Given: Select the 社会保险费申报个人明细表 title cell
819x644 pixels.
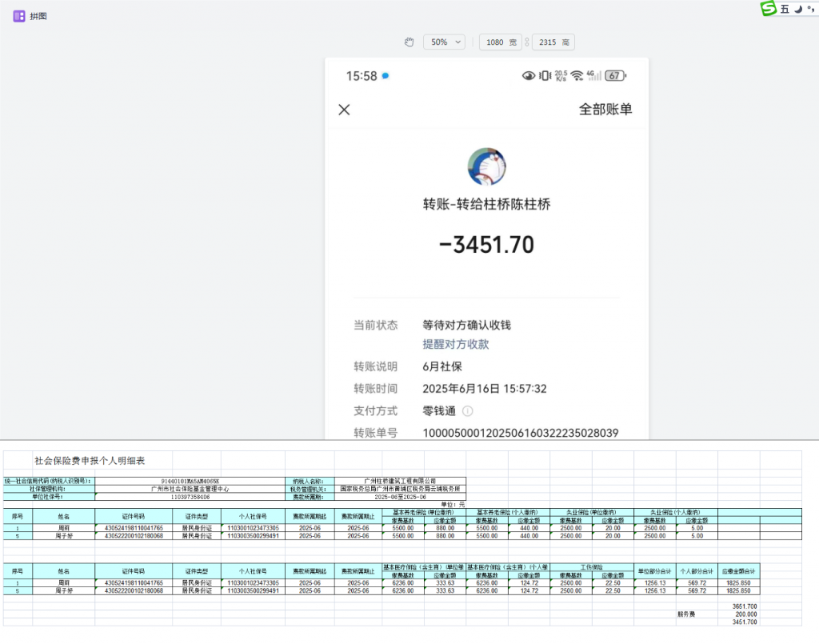Looking at the screenshot, I should tap(90, 461).
